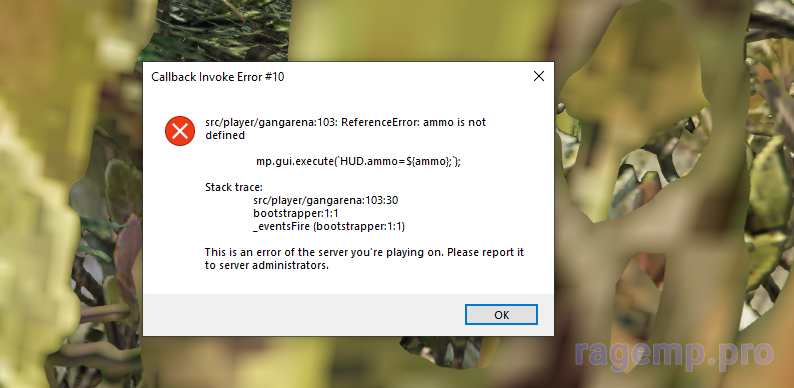Screen dimensions: 794x388
Task: Click the 'ReferenceError: ammo is not defined' message
Action: click(345, 129)
